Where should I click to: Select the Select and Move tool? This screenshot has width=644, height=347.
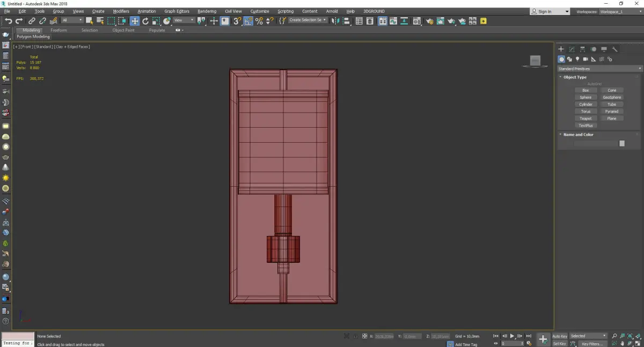[134, 21]
